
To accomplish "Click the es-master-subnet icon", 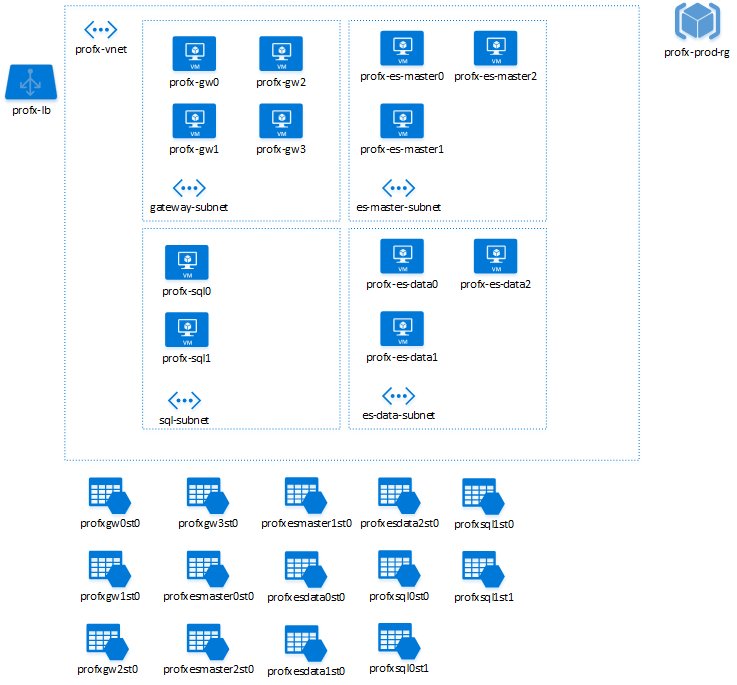I will click(x=399, y=188).
